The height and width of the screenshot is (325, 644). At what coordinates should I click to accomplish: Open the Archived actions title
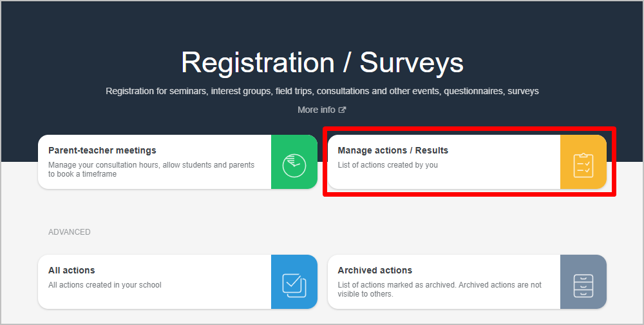375,270
